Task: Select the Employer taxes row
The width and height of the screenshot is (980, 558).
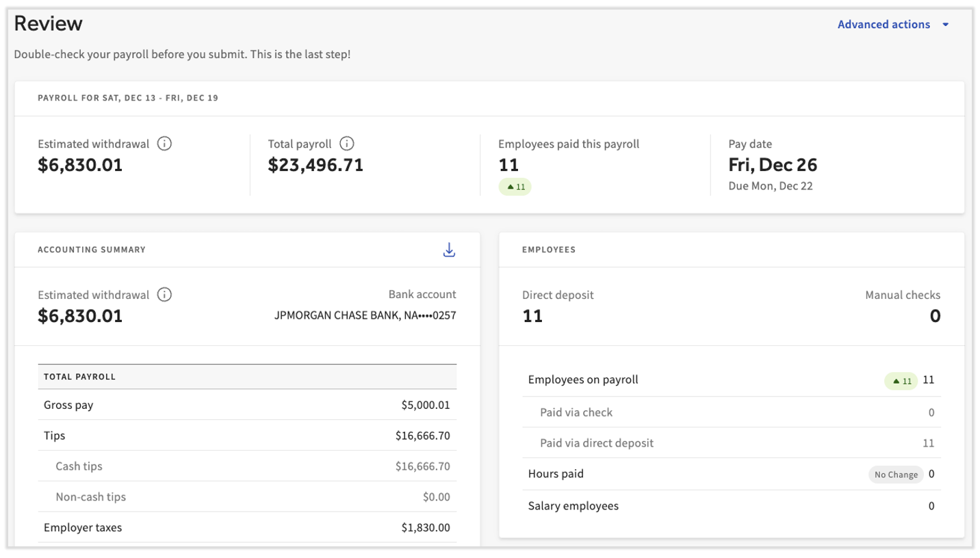Action: [x=81, y=527]
